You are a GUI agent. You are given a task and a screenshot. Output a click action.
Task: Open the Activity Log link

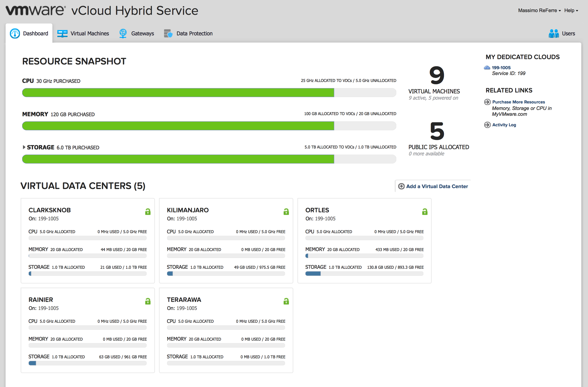click(x=504, y=125)
